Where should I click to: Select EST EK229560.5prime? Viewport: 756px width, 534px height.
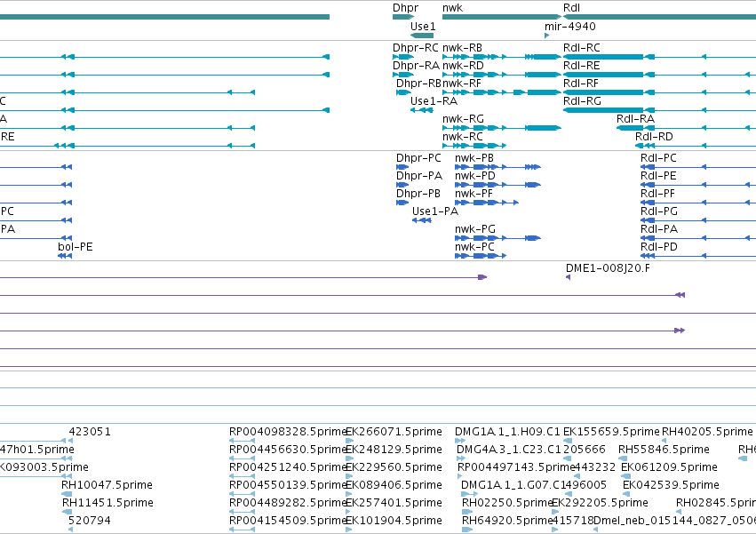(349, 476)
